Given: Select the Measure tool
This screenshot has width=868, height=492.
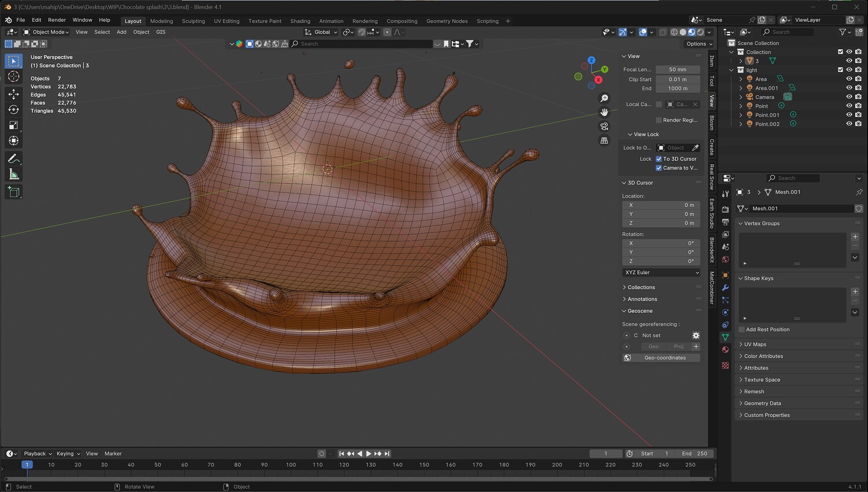Looking at the screenshot, I should (x=14, y=174).
